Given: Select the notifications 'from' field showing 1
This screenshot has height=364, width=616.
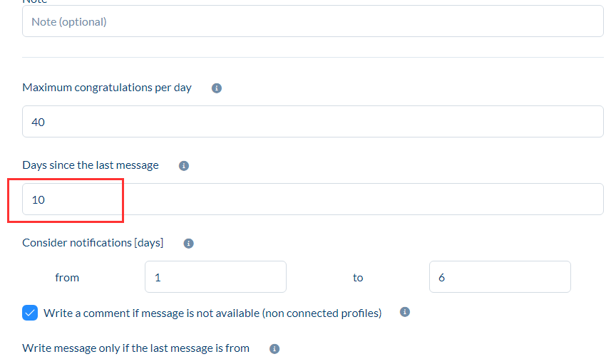Looking at the screenshot, I should click(215, 277).
